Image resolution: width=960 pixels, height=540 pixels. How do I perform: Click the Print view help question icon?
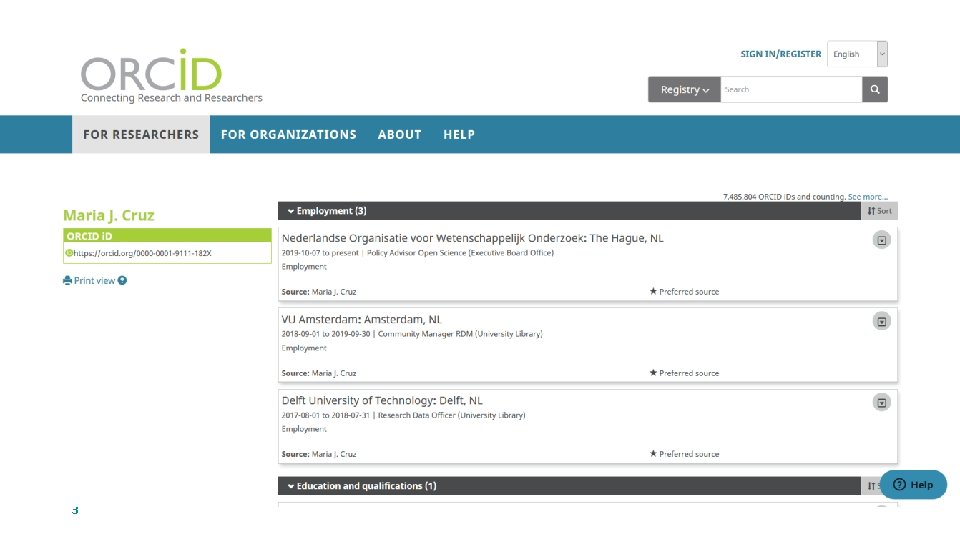(122, 280)
